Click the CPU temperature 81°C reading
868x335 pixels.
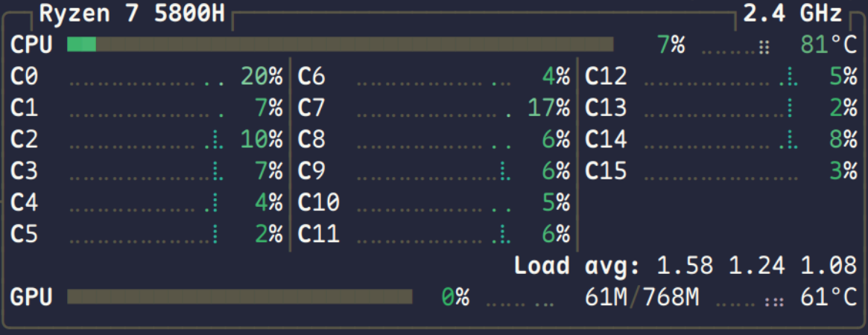click(x=829, y=45)
